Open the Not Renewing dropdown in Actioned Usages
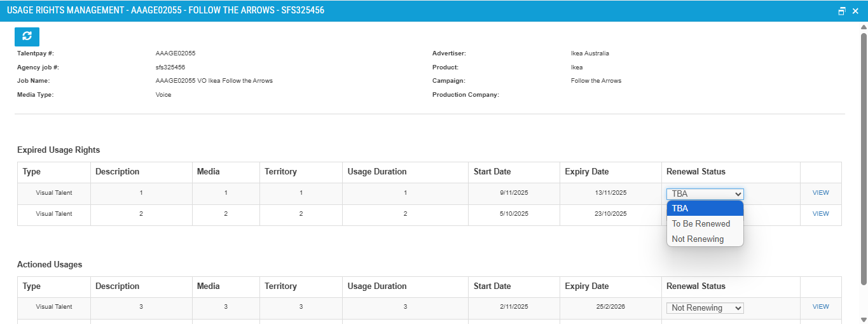 tap(705, 307)
